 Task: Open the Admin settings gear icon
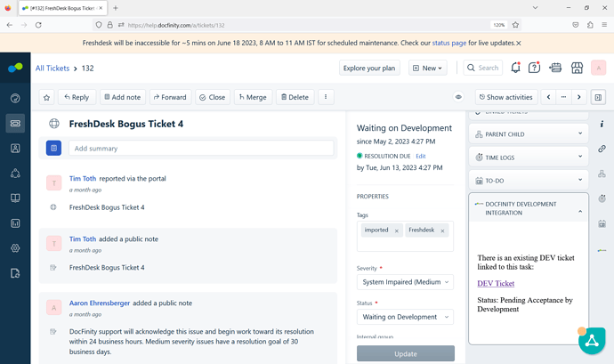15,248
